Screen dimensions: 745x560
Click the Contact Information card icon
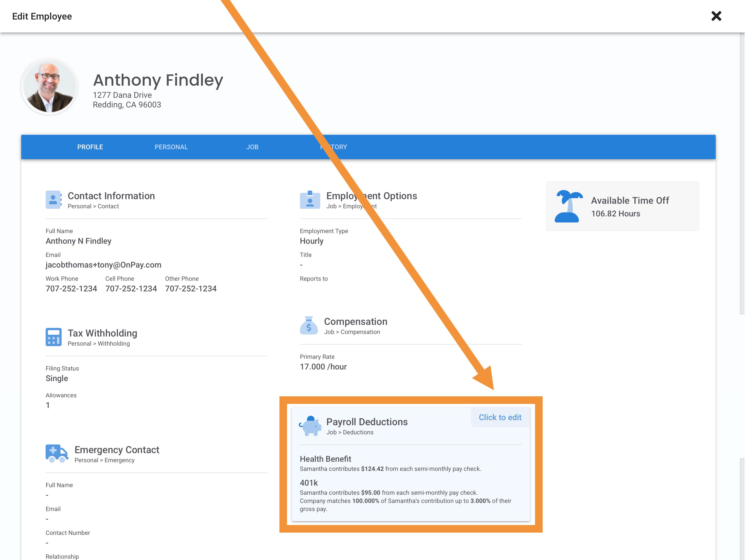pos(53,200)
